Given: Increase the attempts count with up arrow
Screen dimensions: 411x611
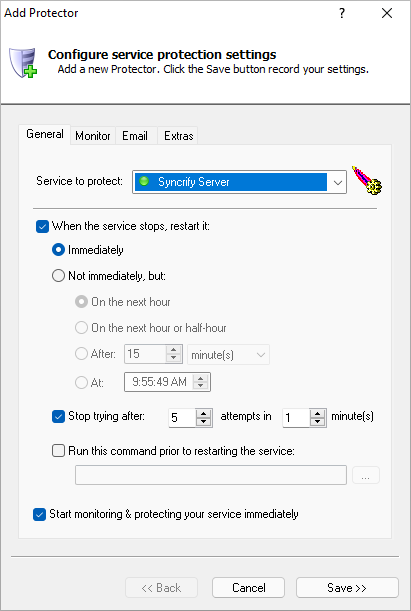Looking at the screenshot, I should pos(203,413).
